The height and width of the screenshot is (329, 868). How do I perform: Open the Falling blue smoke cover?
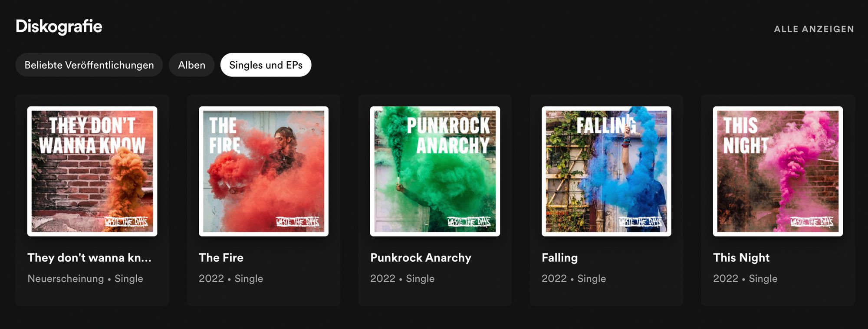(x=606, y=171)
